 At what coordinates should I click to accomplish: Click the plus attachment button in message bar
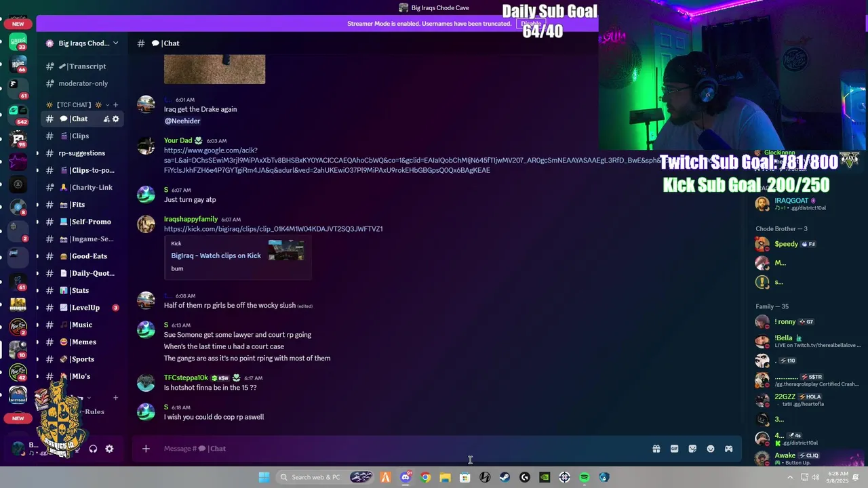pyautogui.click(x=146, y=448)
